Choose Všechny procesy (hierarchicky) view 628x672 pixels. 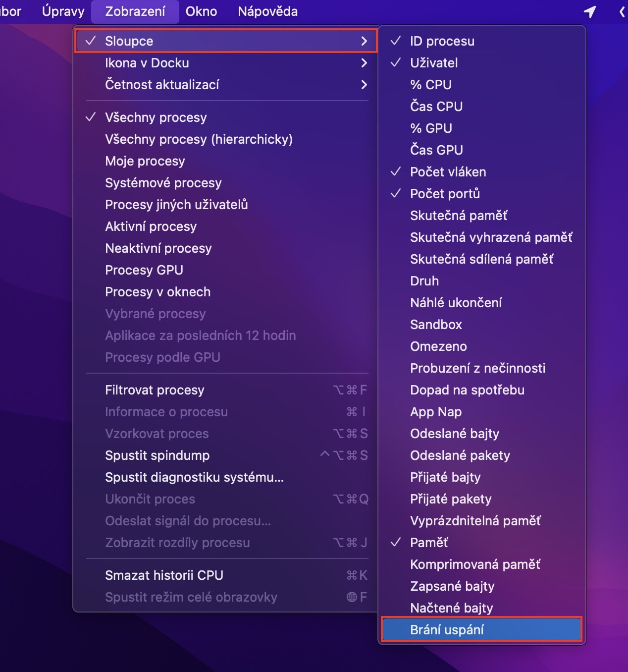pyautogui.click(x=199, y=139)
